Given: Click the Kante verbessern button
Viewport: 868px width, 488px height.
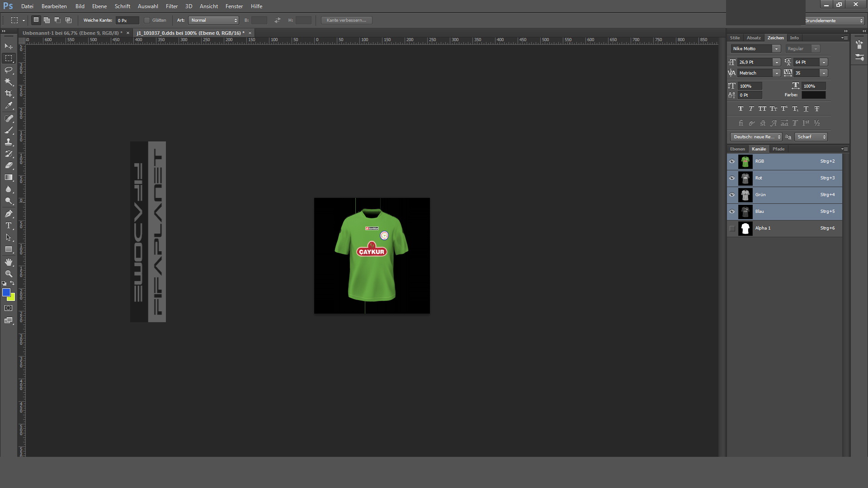Looking at the screenshot, I should [x=347, y=20].
